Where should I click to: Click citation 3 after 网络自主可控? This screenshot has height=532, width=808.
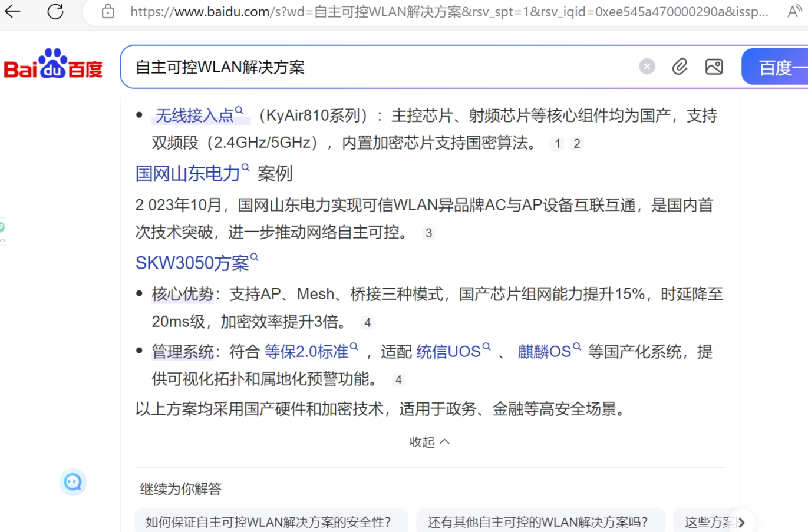429,233
